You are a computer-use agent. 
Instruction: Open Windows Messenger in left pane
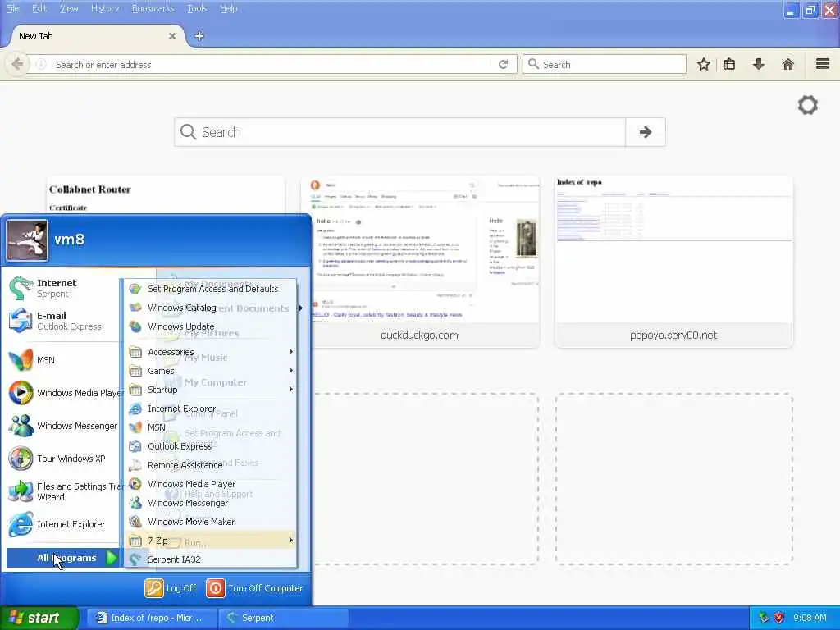click(x=62, y=426)
